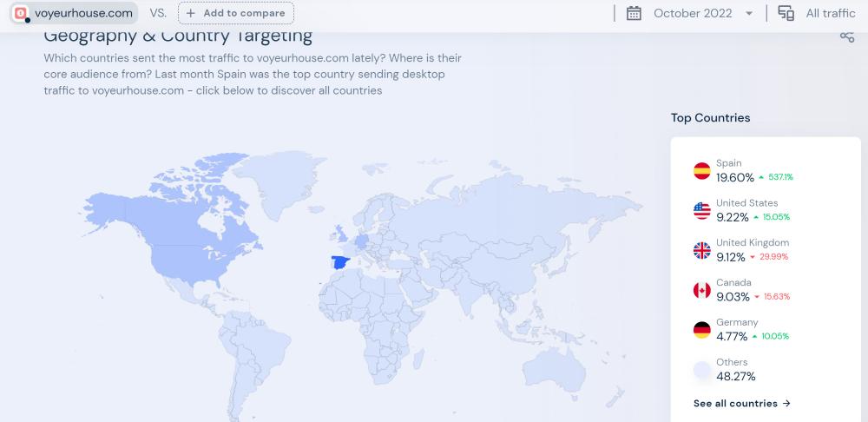The width and height of the screenshot is (868, 422).
Task: Click the Others light circle swatch
Action: [x=701, y=371]
